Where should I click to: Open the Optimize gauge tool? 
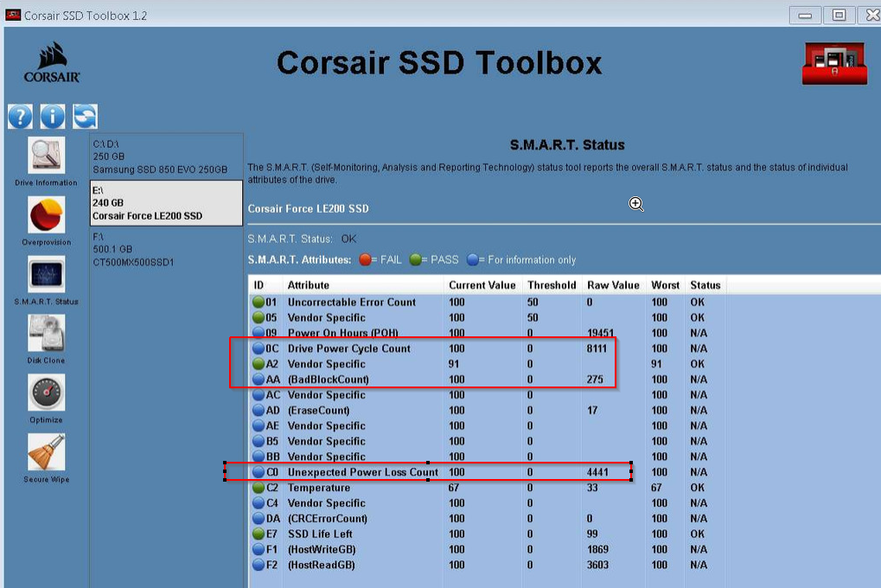[x=46, y=399]
